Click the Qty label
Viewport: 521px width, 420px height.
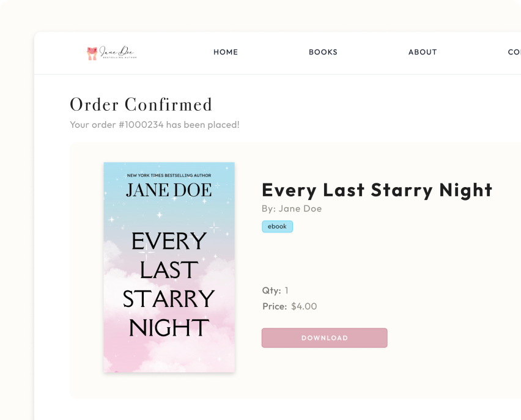tap(271, 290)
